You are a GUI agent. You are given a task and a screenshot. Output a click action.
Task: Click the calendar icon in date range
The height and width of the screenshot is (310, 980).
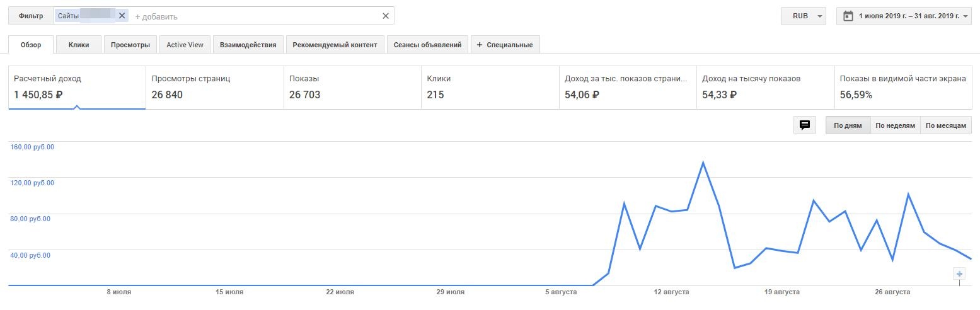(x=848, y=16)
